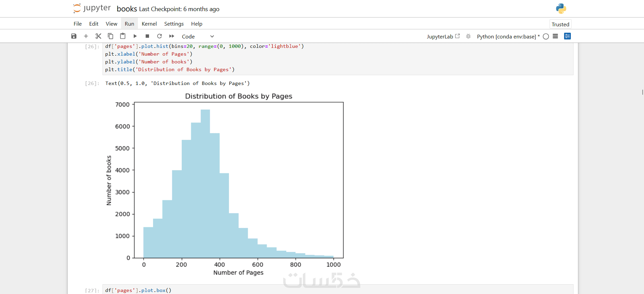Viewport: 644px width, 294px height.
Task: Interrupt the kernel with the stop icon
Action: (147, 36)
